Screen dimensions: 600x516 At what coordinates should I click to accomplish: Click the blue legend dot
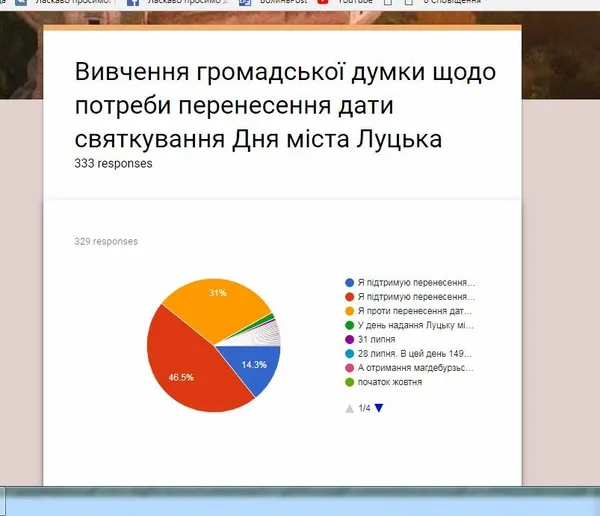click(x=349, y=283)
